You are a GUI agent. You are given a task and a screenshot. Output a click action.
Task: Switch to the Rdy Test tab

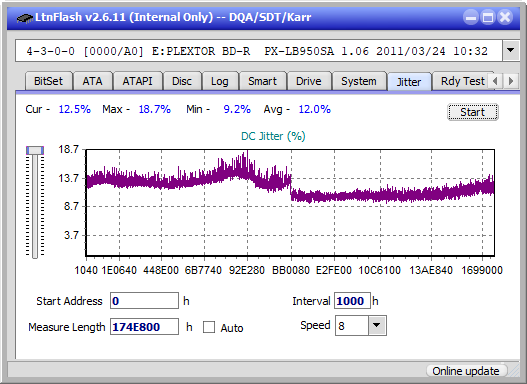tap(462, 81)
